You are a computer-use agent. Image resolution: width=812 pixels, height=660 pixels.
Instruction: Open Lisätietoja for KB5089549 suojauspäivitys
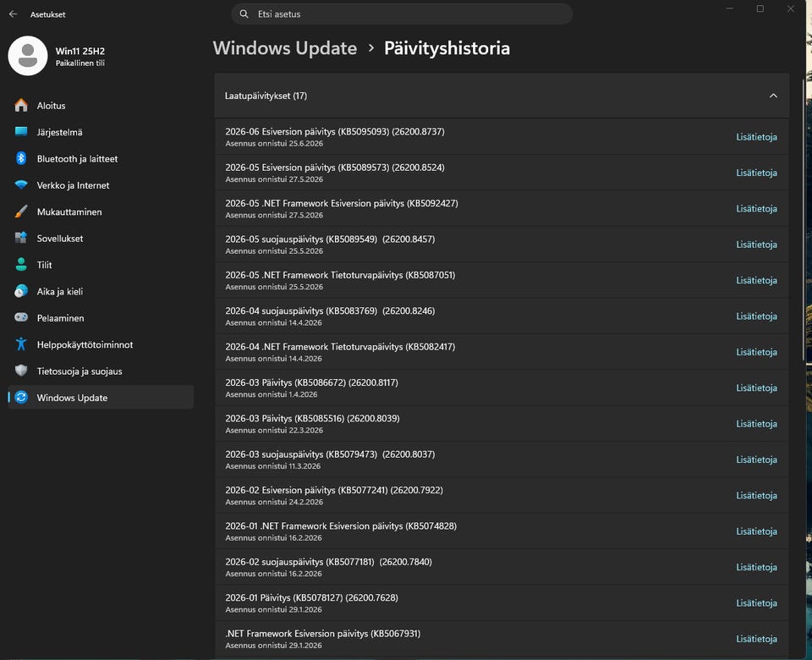pyautogui.click(x=756, y=244)
